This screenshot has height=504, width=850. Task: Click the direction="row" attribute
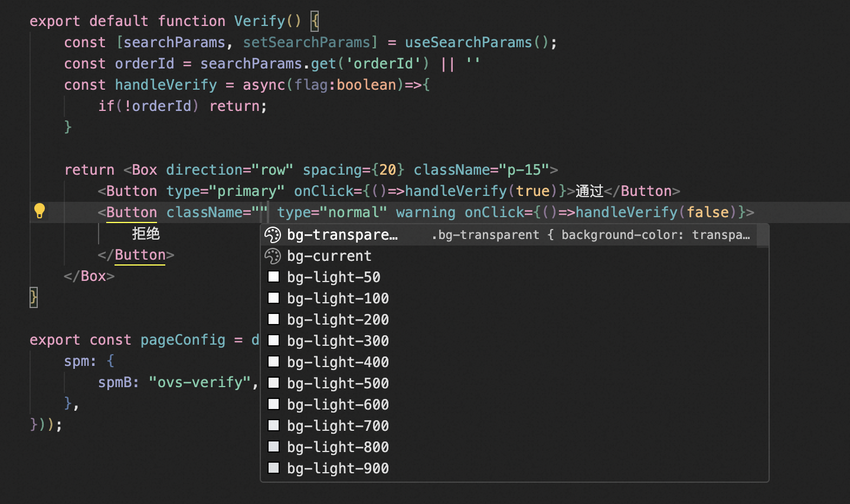(x=230, y=170)
